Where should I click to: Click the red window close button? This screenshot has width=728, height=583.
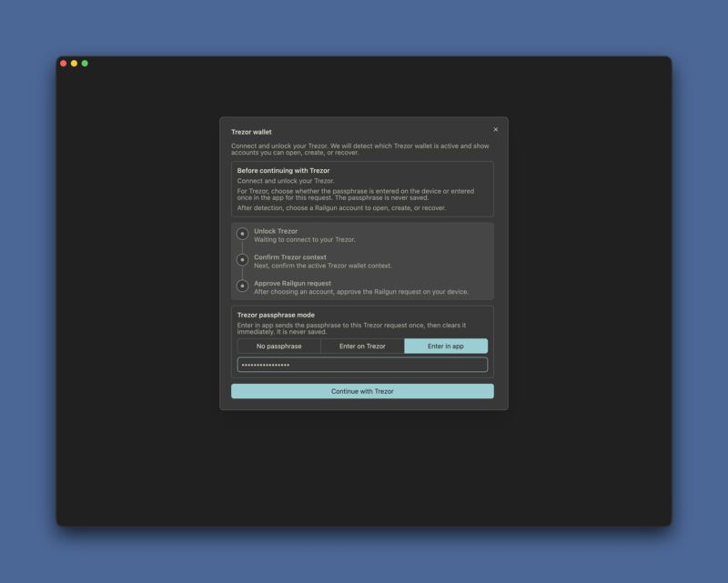(64, 64)
